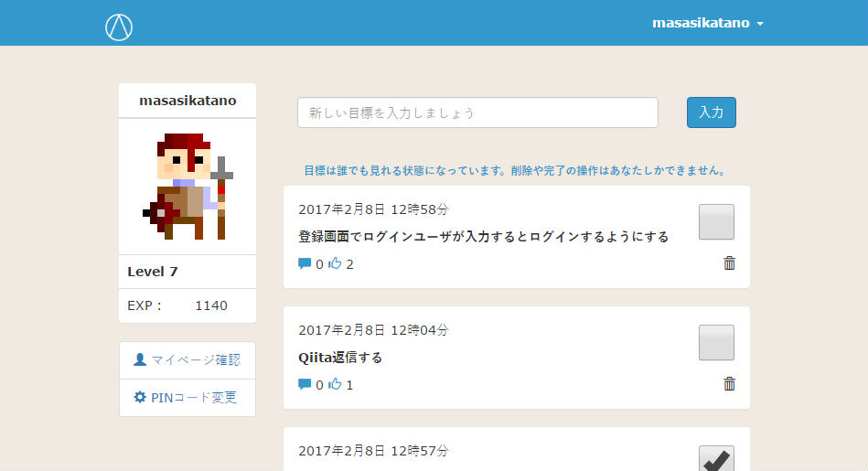Click the person icon beside マイページ確認
This screenshot has height=471, width=868.
point(140,359)
